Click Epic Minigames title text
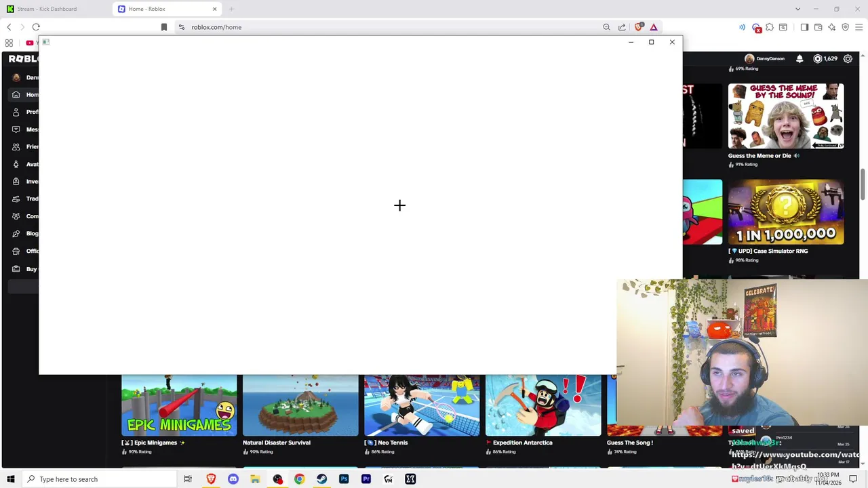 [153, 443]
